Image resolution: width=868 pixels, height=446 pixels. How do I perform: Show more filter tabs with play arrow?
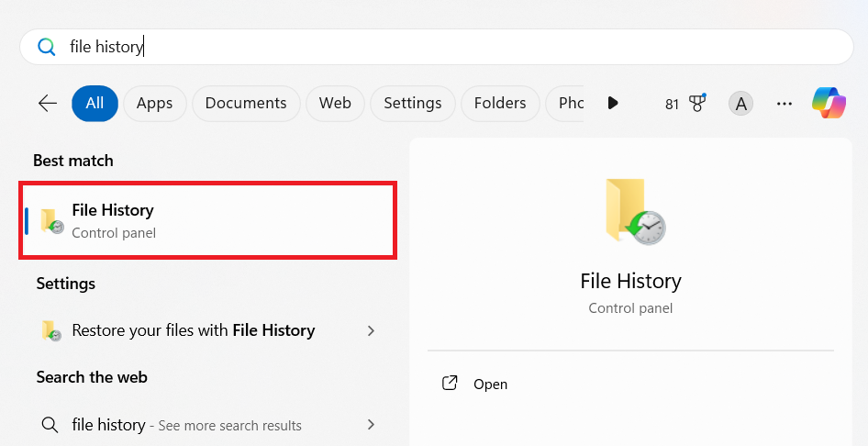click(x=612, y=103)
